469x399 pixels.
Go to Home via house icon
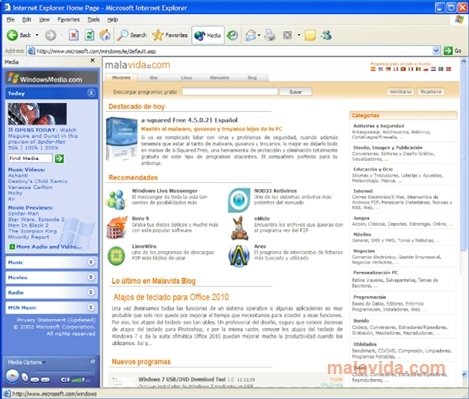pyautogui.click(x=105, y=35)
